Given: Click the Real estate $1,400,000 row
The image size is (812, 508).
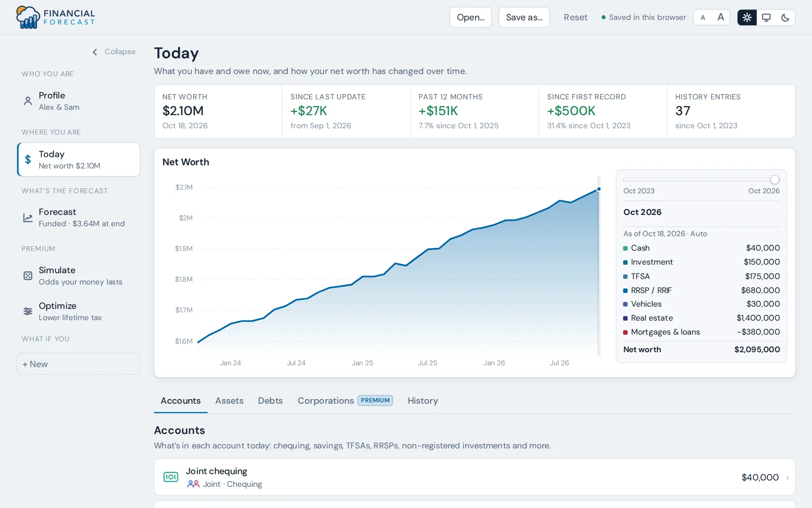Looking at the screenshot, I should pos(701,318).
